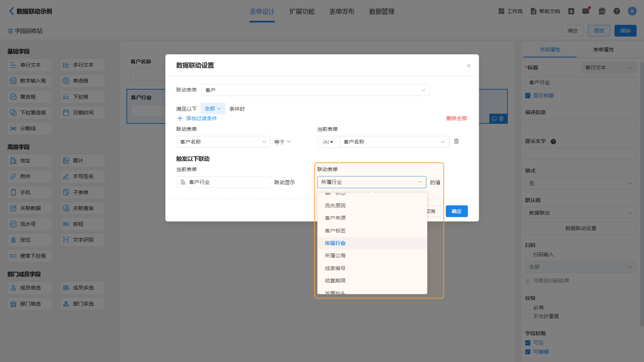Switch to 扩展功能 tab
Viewport: 644px width, 362px height.
(x=302, y=12)
